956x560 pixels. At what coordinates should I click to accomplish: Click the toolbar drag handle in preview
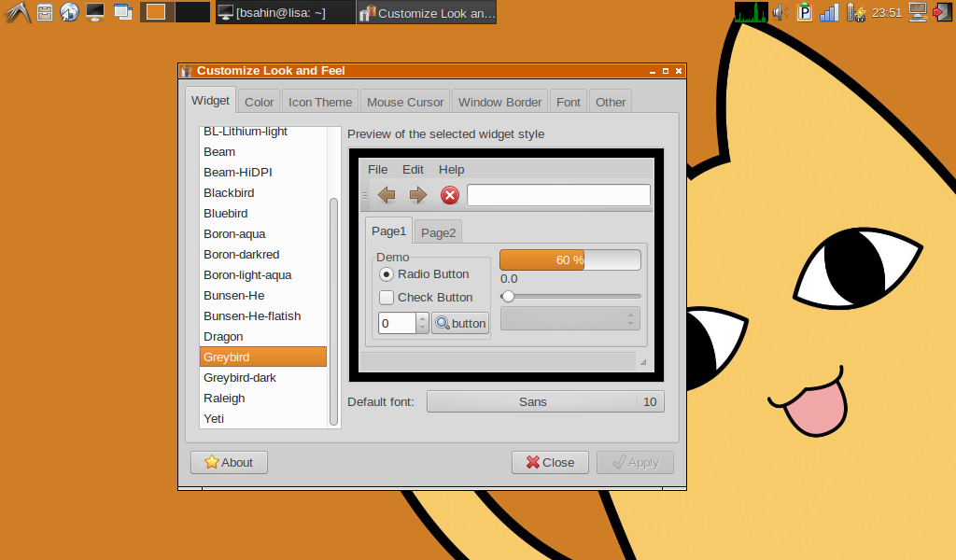365,196
